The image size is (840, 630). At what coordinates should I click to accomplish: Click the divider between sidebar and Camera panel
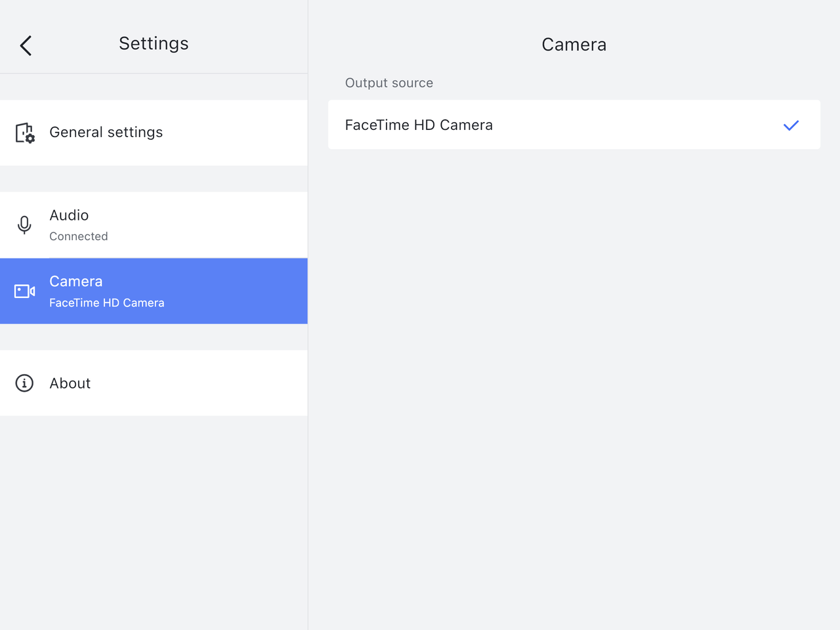pos(308,459)
